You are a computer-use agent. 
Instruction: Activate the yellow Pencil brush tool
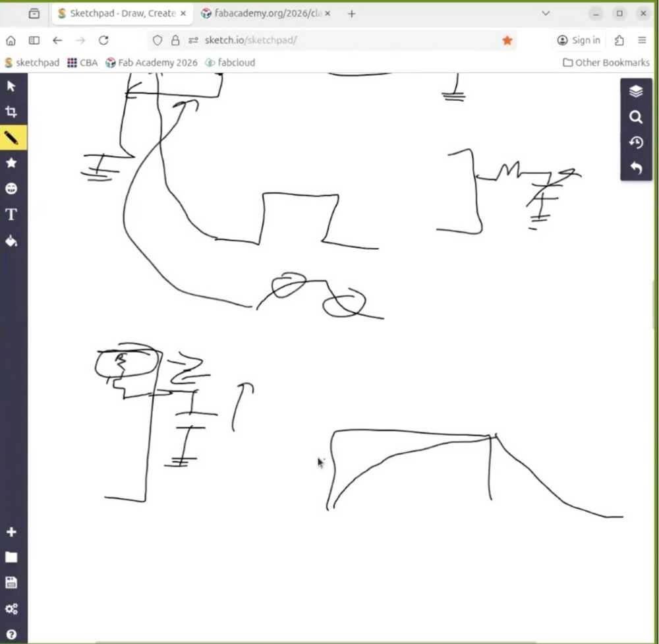[x=11, y=138]
